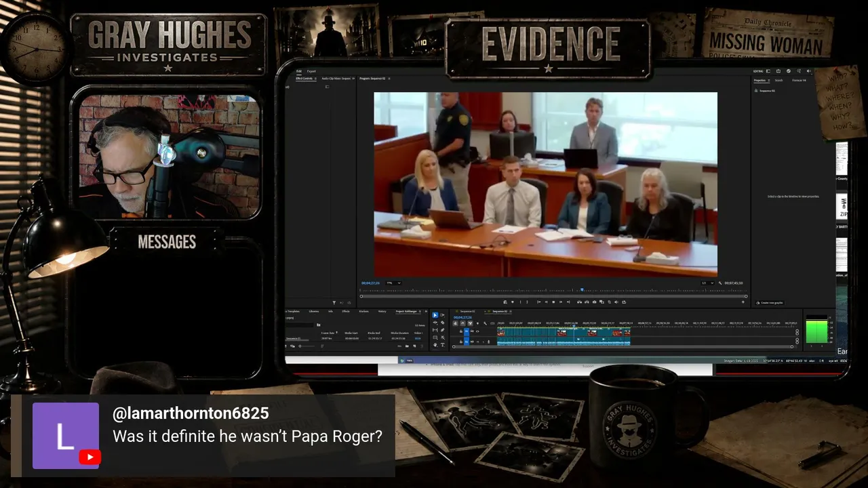Click the Program Monitor video preview
Viewport: 868px width, 488px height.
pyautogui.click(x=546, y=184)
